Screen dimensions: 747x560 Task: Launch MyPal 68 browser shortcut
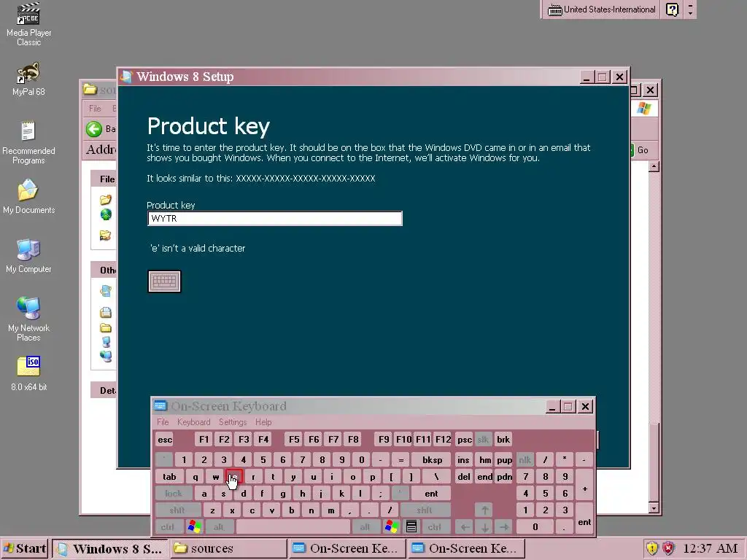click(28, 79)
